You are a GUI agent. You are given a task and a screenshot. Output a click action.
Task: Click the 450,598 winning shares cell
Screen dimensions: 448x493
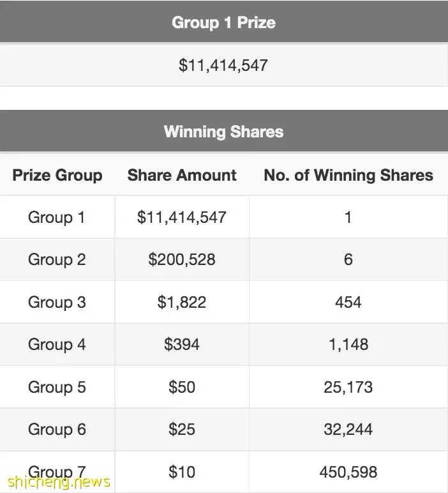point(348,472)
